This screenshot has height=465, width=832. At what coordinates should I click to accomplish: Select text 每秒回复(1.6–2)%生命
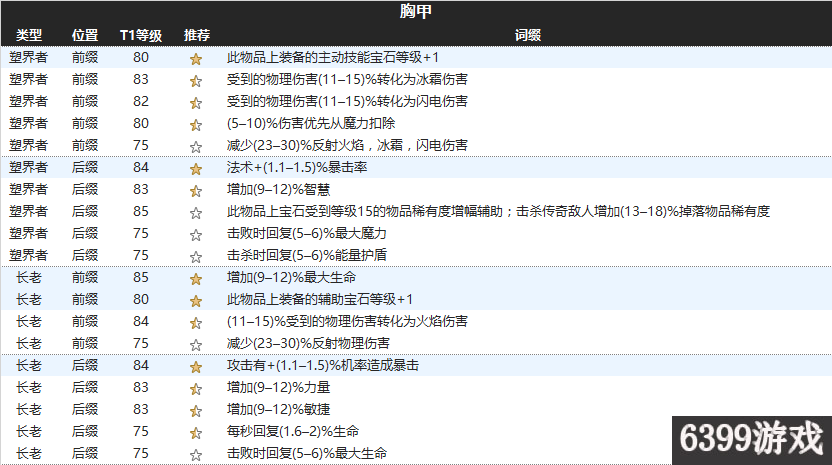click(293, 432)
